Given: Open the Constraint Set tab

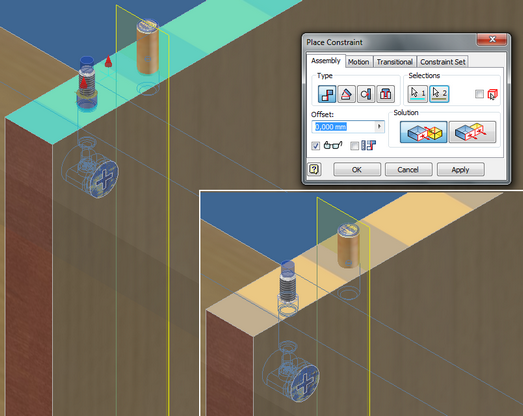Looking at the screenshot, I should 443,62.
